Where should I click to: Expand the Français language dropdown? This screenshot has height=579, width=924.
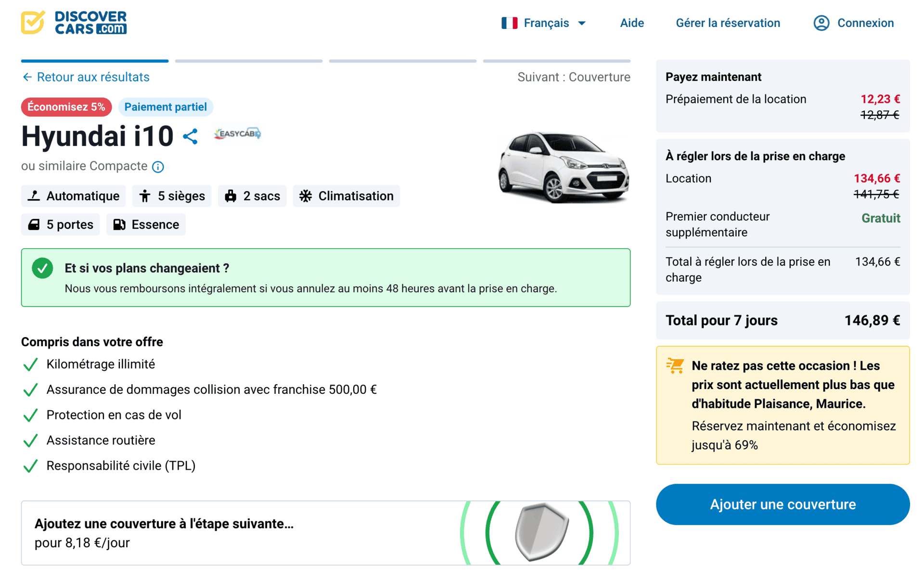(x=582, y=23)
